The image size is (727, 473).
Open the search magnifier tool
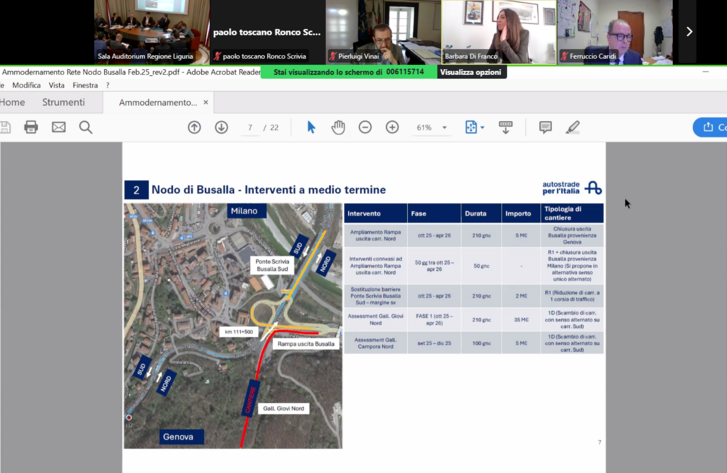(x=86, y=127)
